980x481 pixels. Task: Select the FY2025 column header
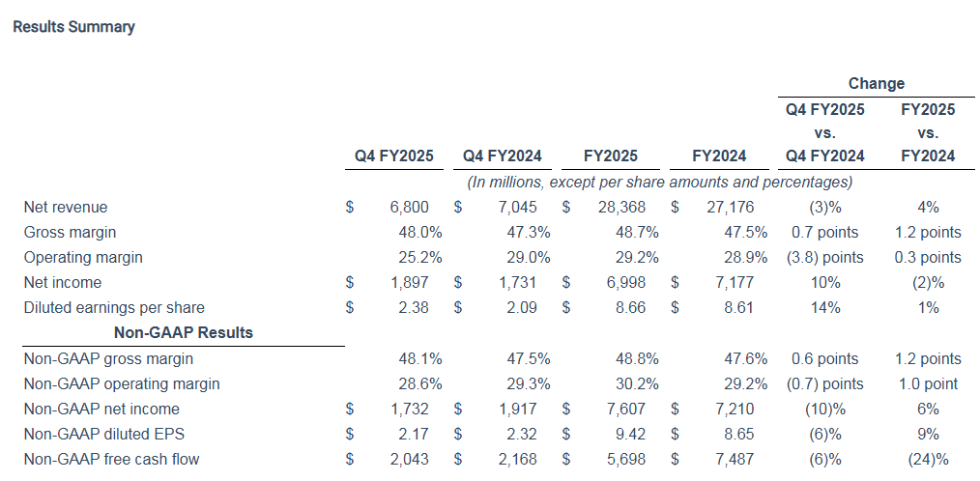coord(611,156)
